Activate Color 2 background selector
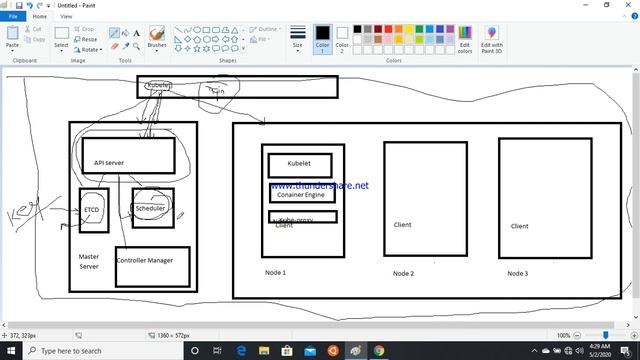This screenshot has height=360, width=640. (342, 39)
